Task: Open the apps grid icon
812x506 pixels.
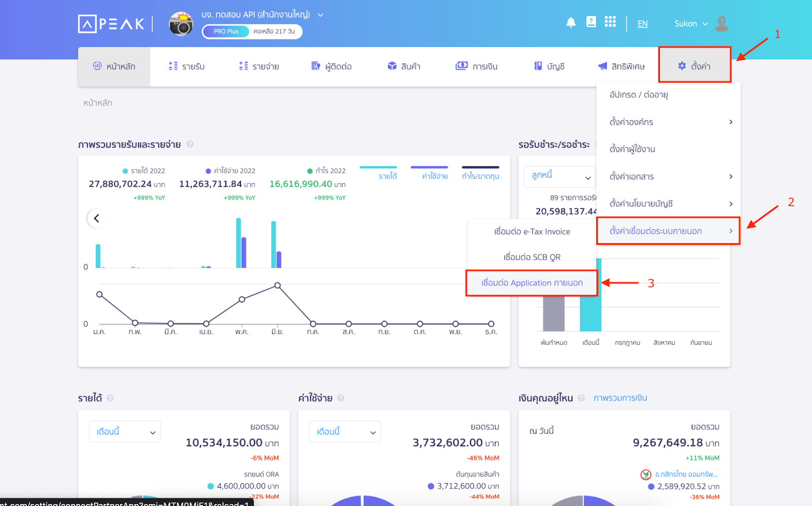Action: (x=610, y=22)
